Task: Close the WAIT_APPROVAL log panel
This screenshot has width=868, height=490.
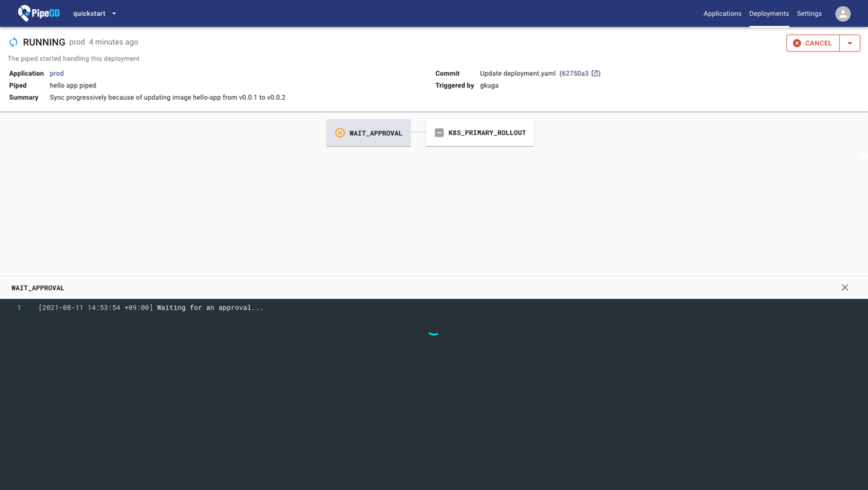Action: (845, 287)
